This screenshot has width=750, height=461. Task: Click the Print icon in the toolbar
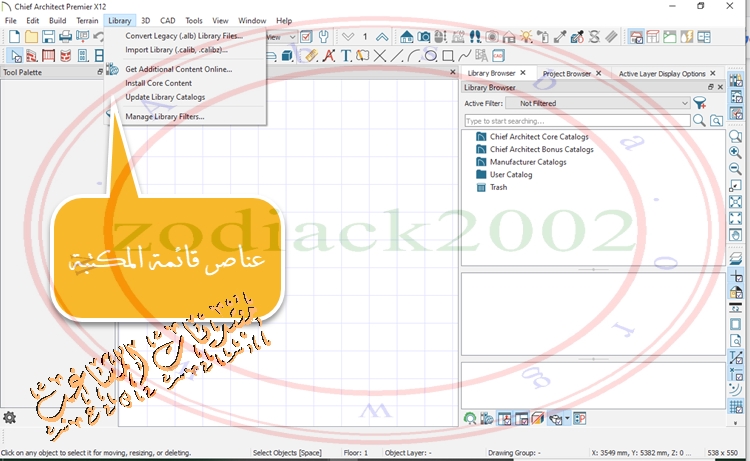pos(65,36)
